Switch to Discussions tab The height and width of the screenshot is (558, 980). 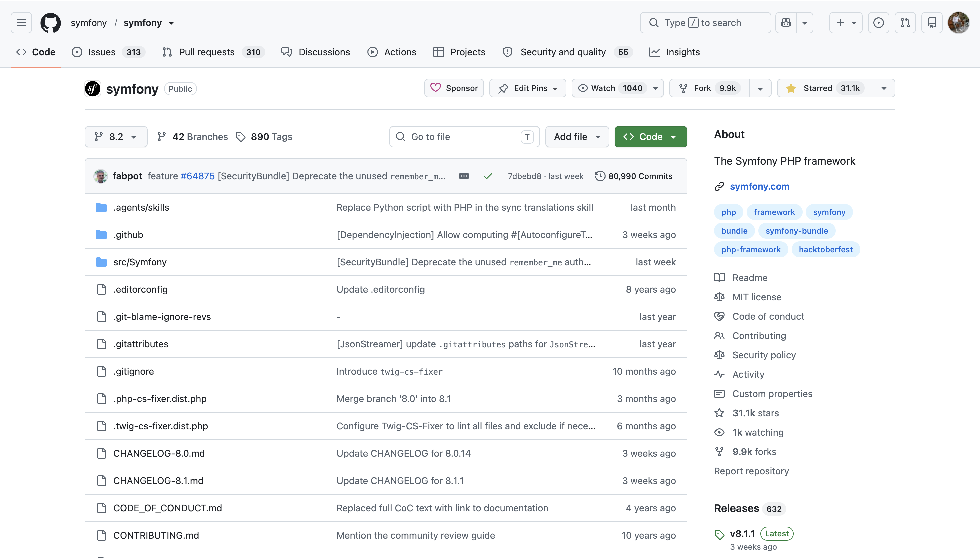pos(315,52)
